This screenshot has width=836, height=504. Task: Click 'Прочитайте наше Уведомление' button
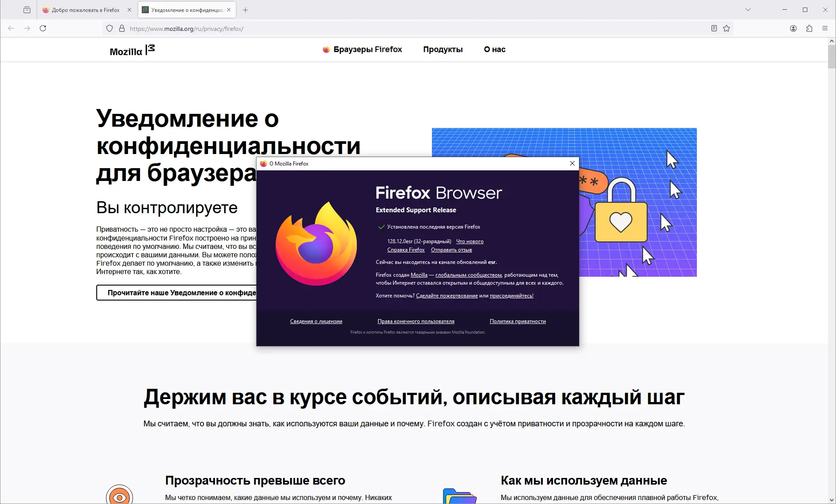pos(177,293)
